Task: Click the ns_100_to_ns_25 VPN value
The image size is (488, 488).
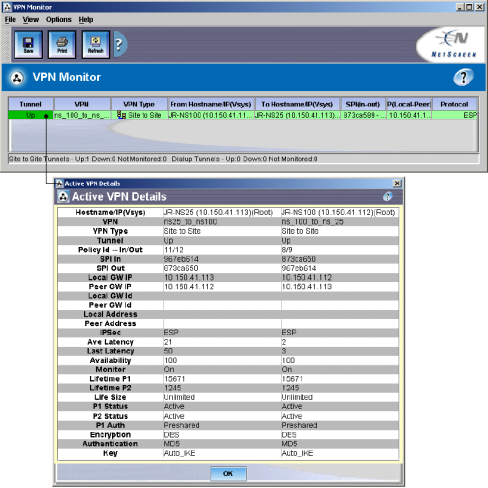Action: (x=313, y=222)
